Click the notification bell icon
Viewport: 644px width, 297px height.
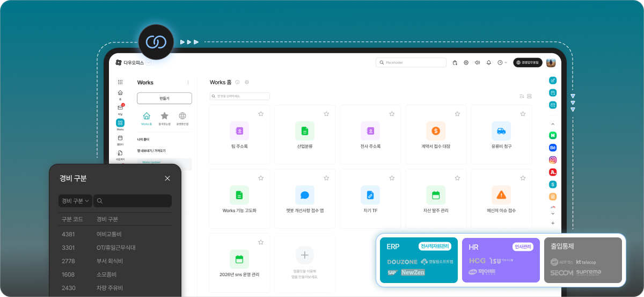[488, 63]
